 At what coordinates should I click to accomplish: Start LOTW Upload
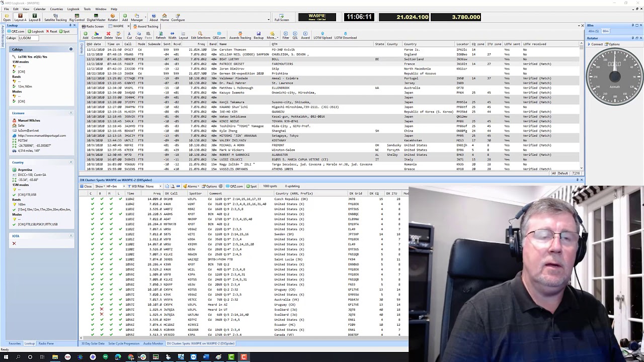coord(323,36)
